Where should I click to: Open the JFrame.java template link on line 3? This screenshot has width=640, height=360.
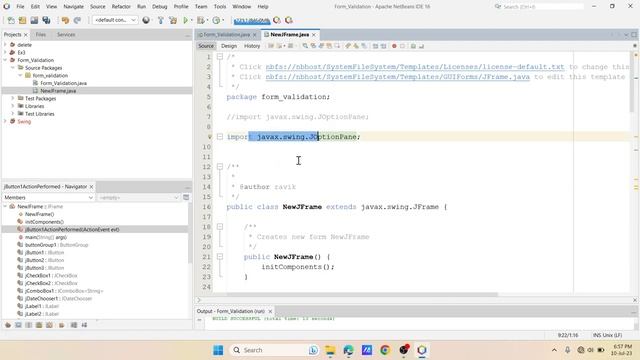398,77
